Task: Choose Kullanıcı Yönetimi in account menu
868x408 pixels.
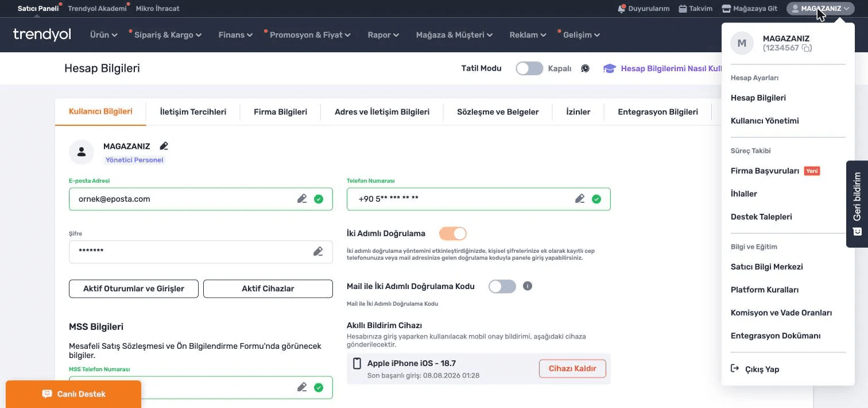Action: pos(765,121)
